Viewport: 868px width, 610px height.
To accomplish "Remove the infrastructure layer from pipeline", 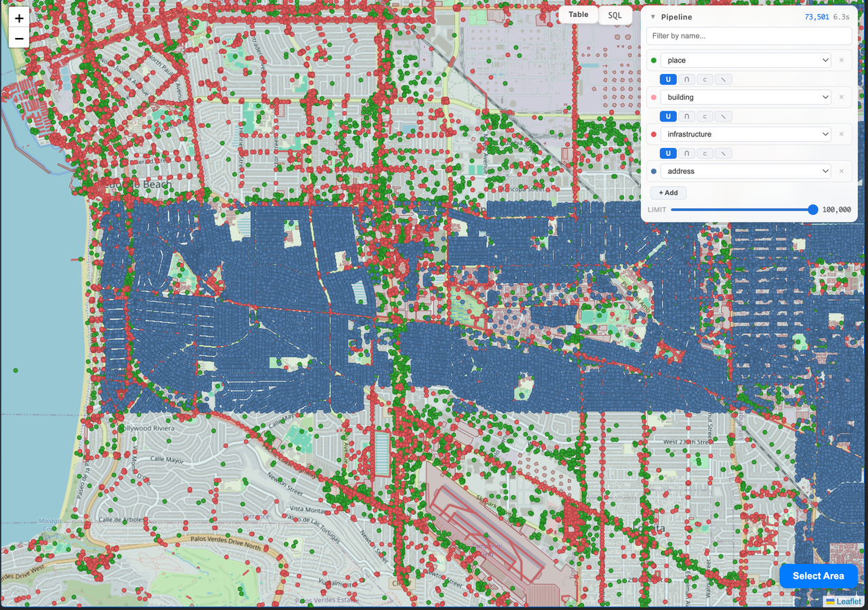I will (x=842, y=134).
